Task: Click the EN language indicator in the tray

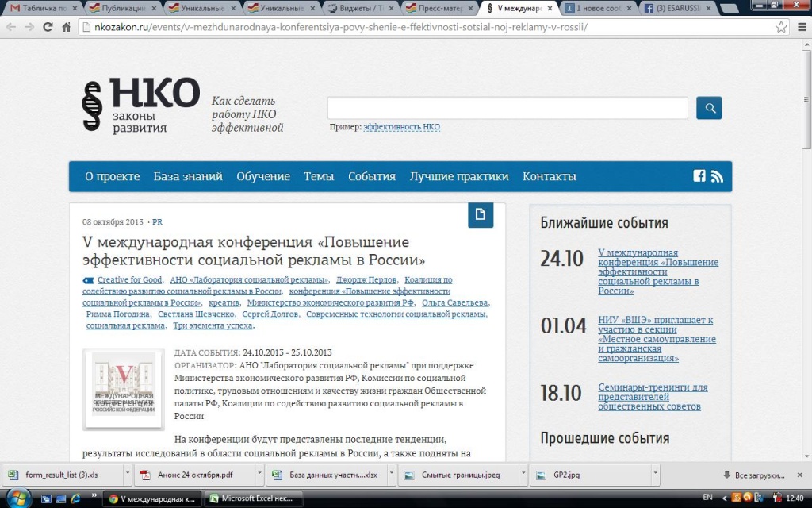Action: tap(707, 498)
